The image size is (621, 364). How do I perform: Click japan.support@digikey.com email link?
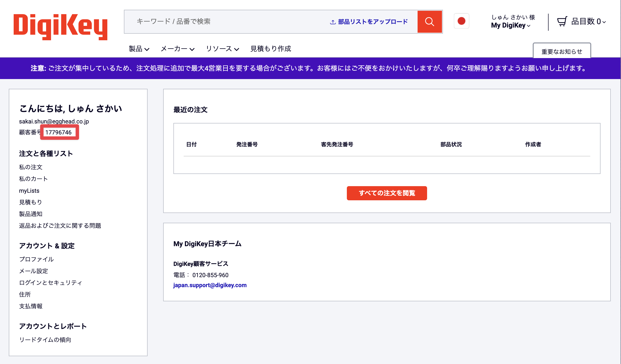(210, 285)
